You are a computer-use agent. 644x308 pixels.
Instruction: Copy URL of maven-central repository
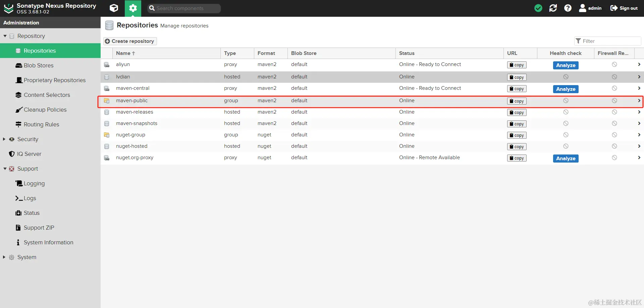[517, 89]
